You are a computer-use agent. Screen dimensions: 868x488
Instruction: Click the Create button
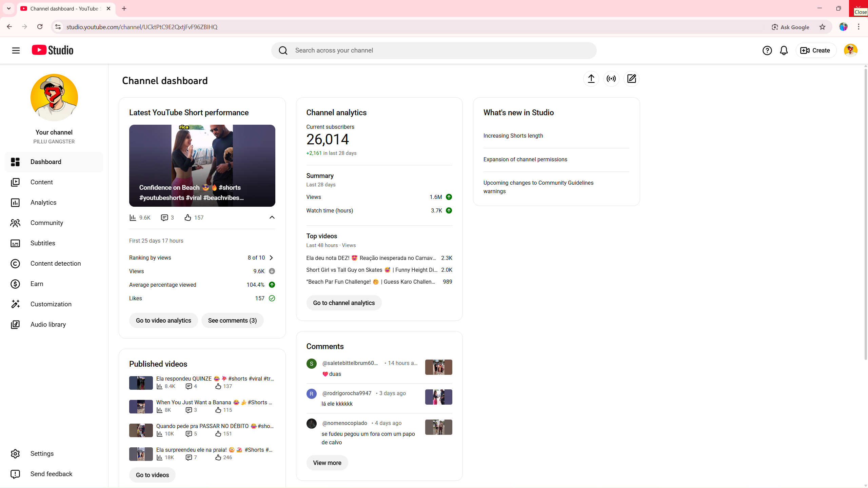pyautogui.click(x=815, y=50)
